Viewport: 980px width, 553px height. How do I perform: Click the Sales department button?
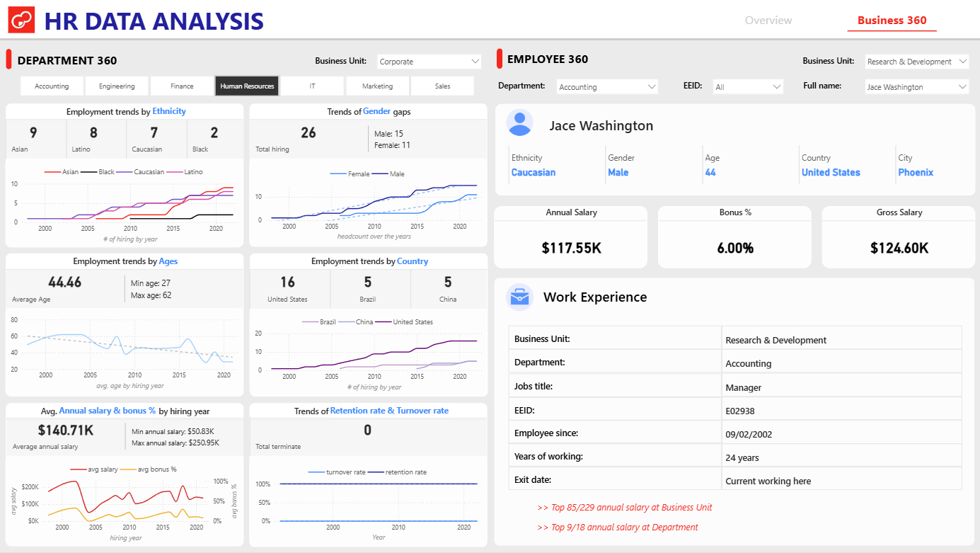pos(442,86)
